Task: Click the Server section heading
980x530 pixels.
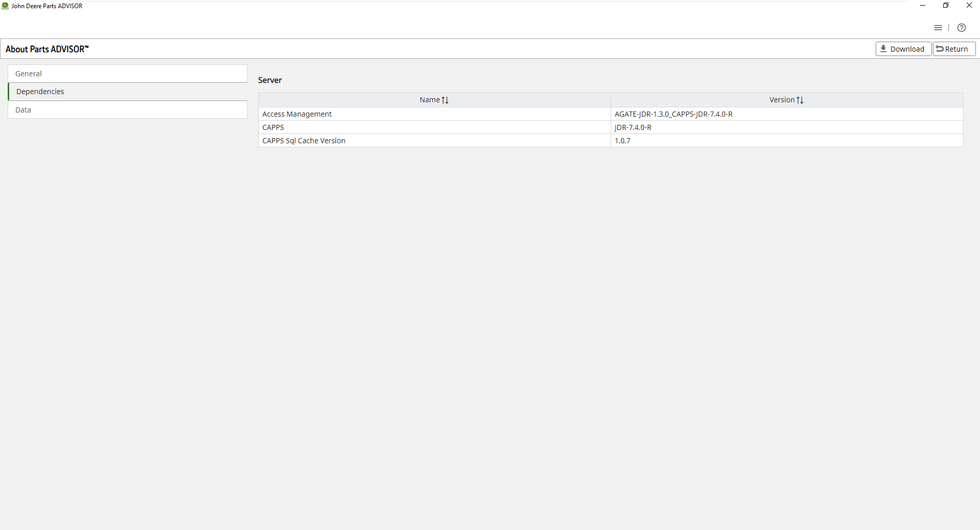Action: [270, 80]
